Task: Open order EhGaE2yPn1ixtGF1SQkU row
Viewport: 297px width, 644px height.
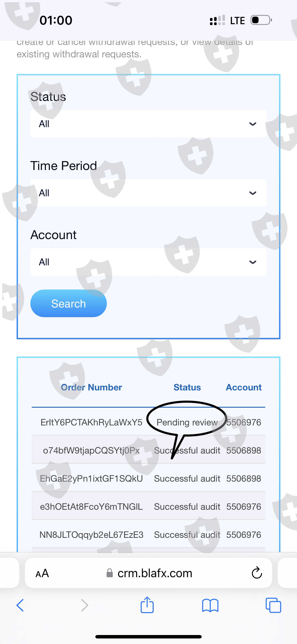Action: [x=148, y=478]
